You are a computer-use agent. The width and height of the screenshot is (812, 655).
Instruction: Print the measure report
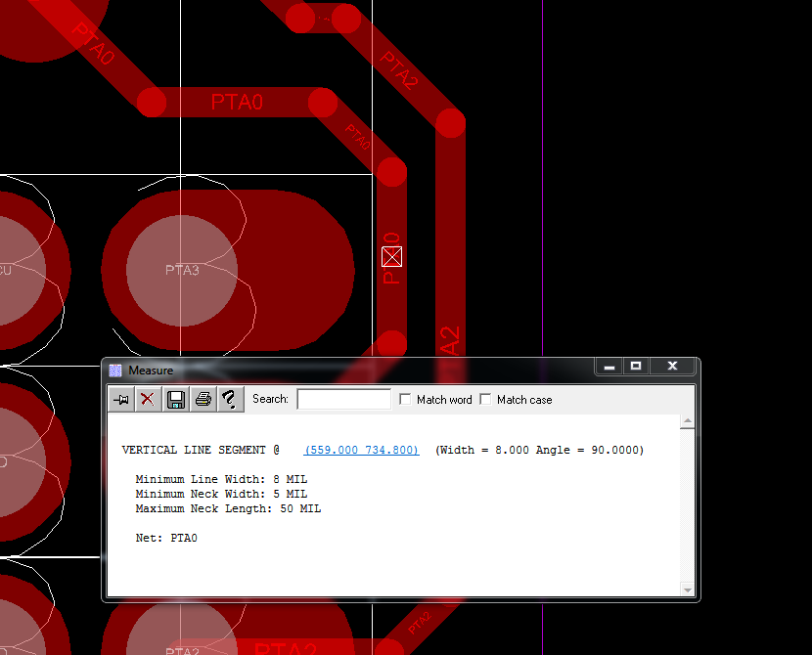click(x=203, y=400)
